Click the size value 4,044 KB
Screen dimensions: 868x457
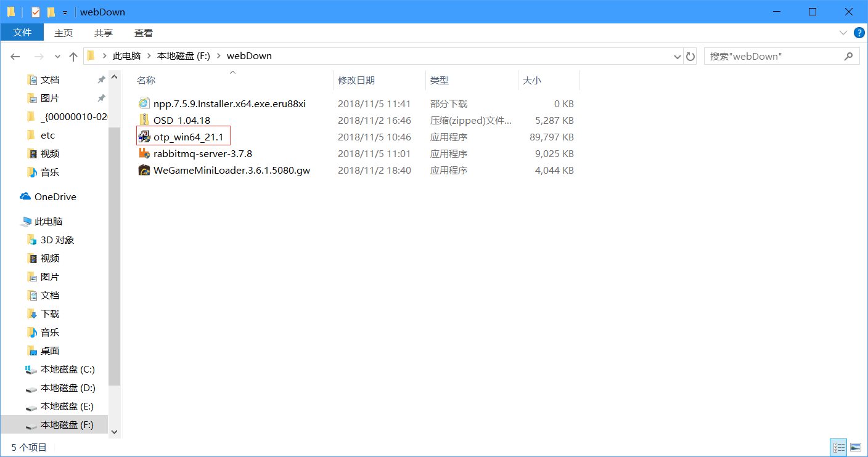(554, 170)
